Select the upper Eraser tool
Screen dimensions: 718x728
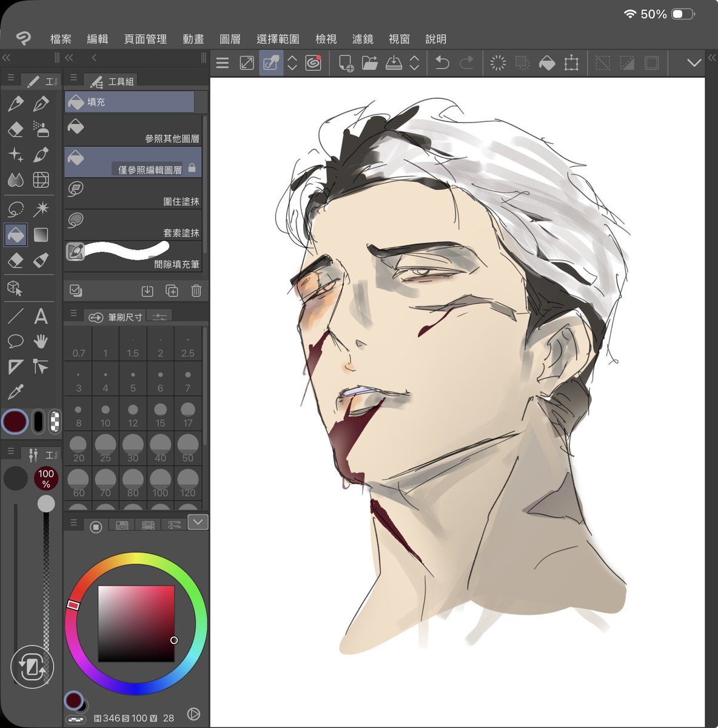(16, 129)
